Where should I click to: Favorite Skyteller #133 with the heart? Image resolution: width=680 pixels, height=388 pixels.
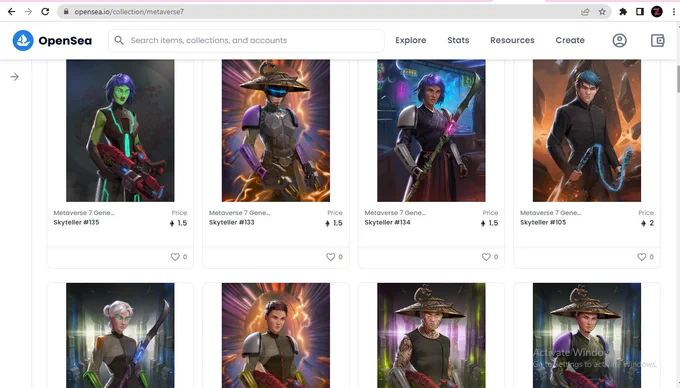coord(330,257)
